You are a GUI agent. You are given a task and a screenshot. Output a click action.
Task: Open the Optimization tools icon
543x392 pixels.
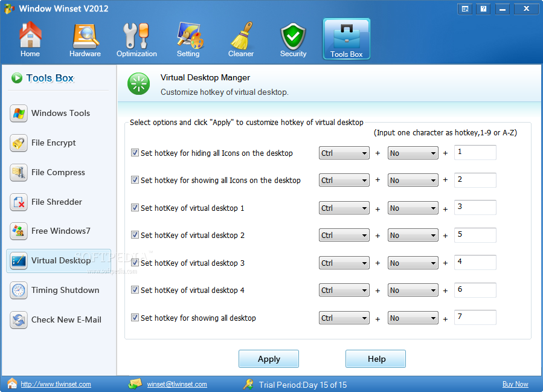pos(136,36)
